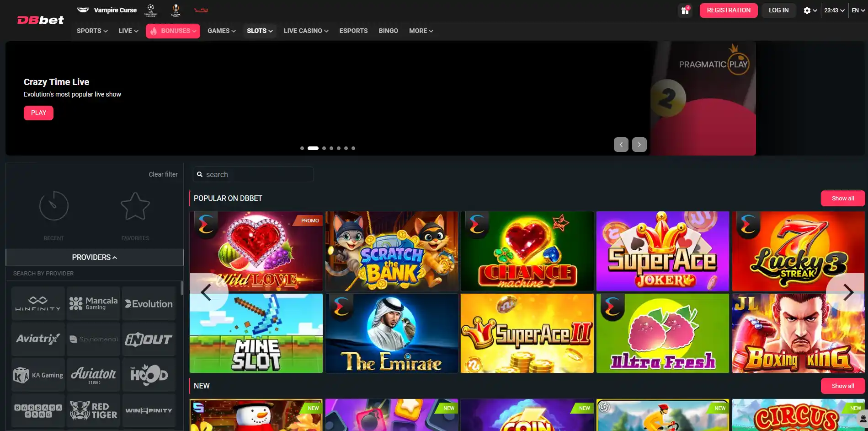Image resolution: width=868 pixels, height=431 pixels.
Task: Open the Champions League shortcut icon
Action: (151, 10)
